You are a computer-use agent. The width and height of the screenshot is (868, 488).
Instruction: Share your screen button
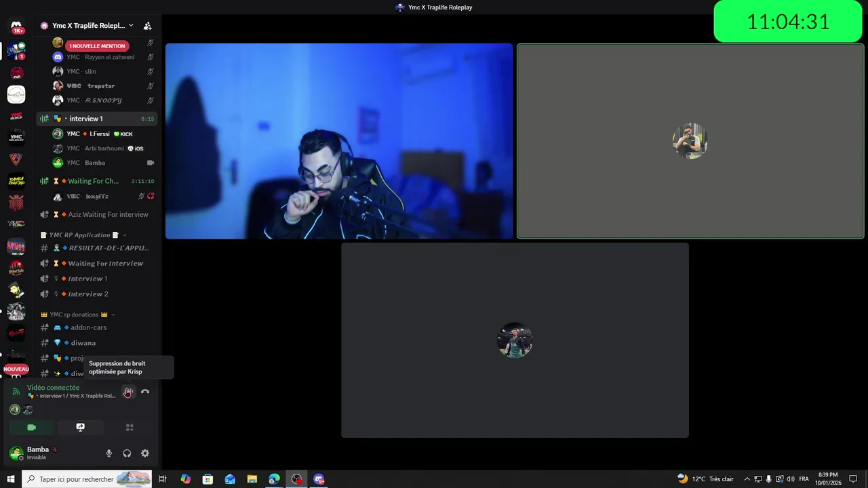point(80,428)
